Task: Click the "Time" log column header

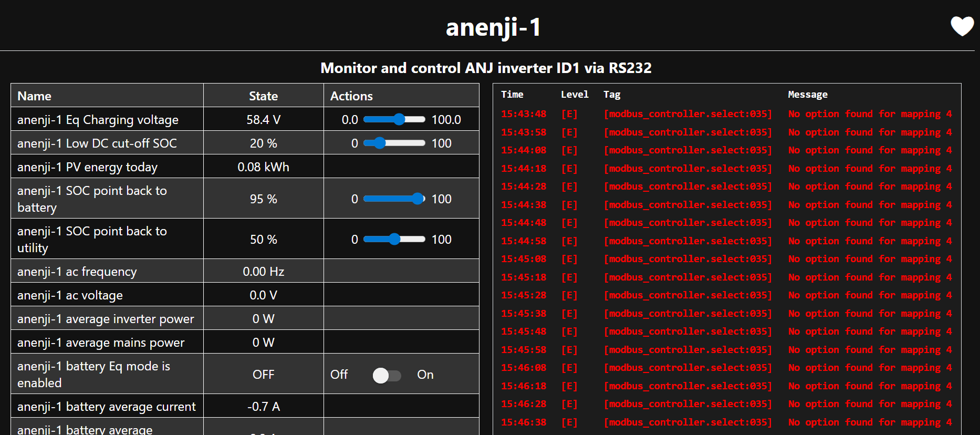Action: pyautogui.click(x=512, y=95)
